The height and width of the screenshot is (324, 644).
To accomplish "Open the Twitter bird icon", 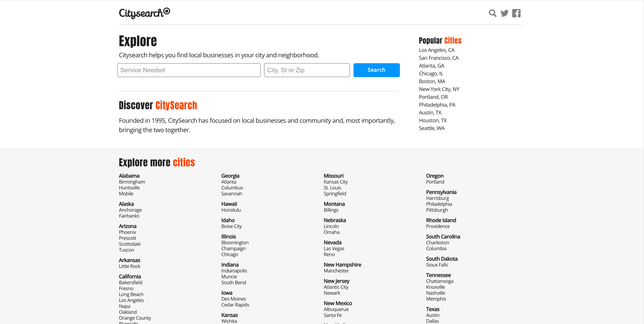I will coord(504,13).
